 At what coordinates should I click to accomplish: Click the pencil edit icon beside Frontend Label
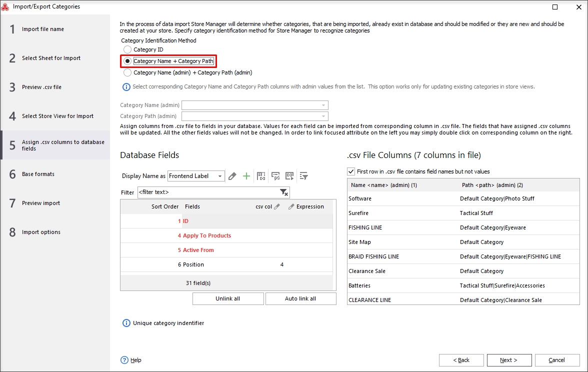point(232,176)
